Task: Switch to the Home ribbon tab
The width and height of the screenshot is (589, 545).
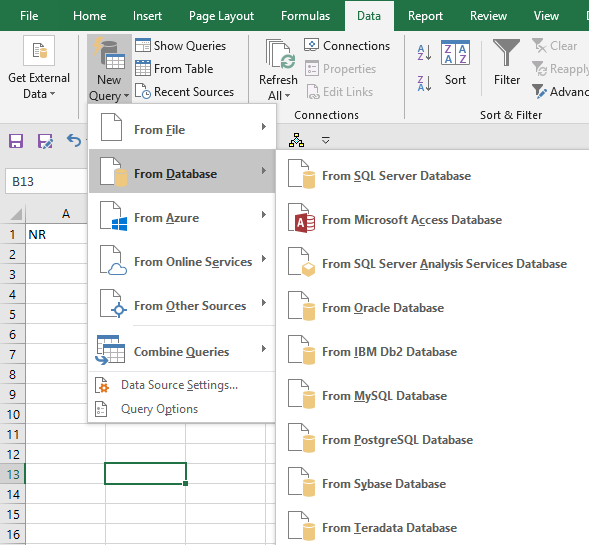Action: click(x=89, y=16)
